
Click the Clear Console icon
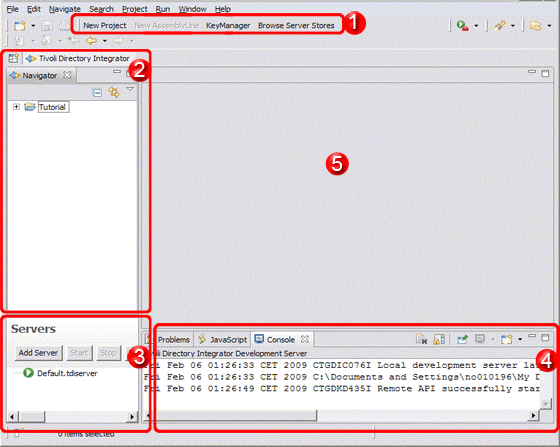click(x=421, y=339)
